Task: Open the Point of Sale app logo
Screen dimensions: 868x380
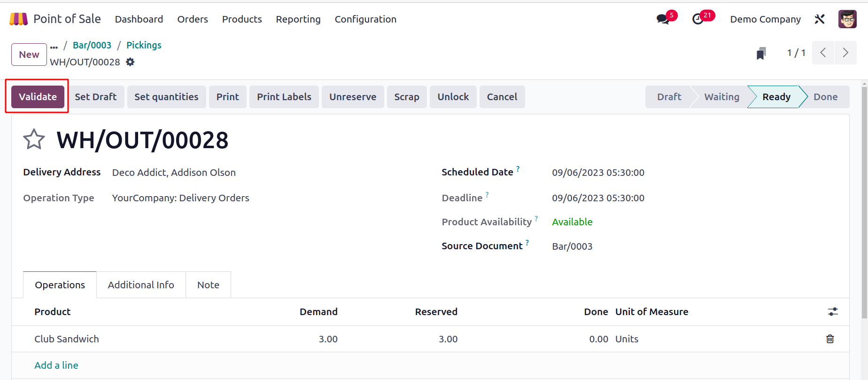Action: pos(19,19)
